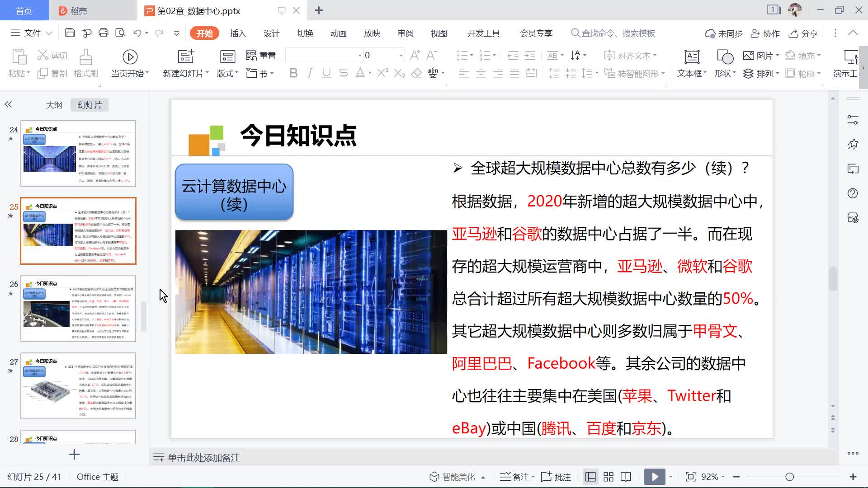Toggle Underline formatting

click(x=326, y=73)
